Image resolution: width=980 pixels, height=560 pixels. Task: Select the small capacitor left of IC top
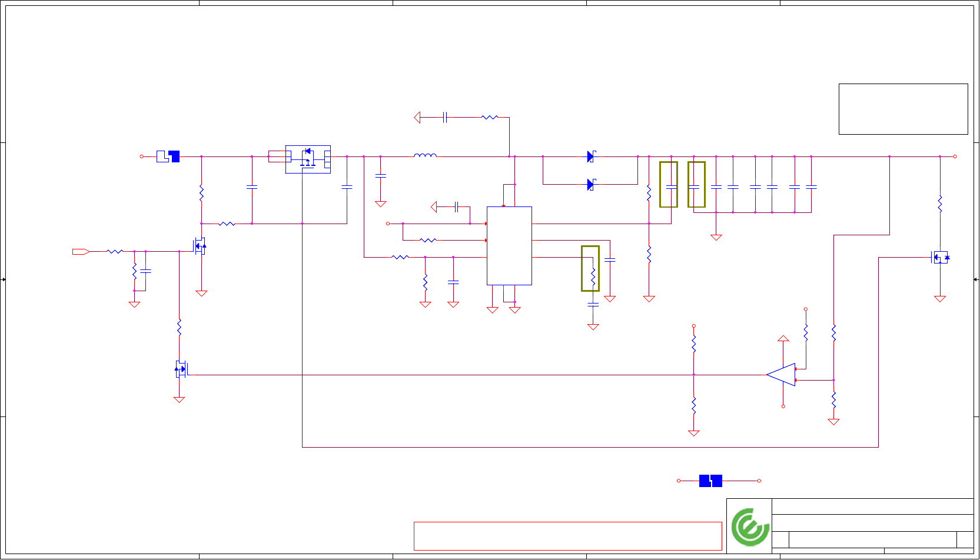pos(457,207)
